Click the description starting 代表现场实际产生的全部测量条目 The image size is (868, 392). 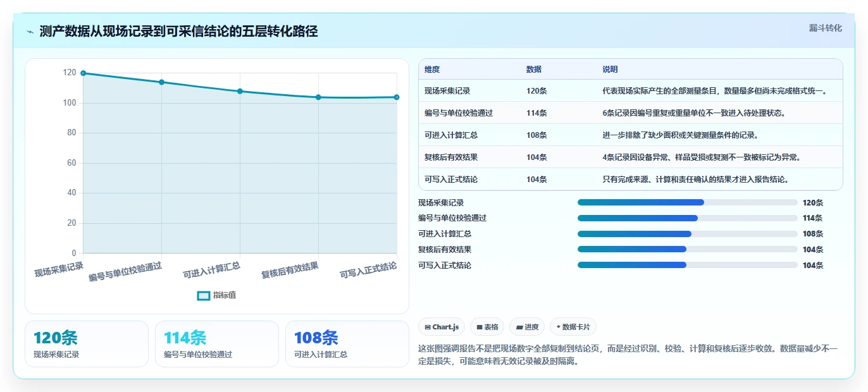point(714,91)
